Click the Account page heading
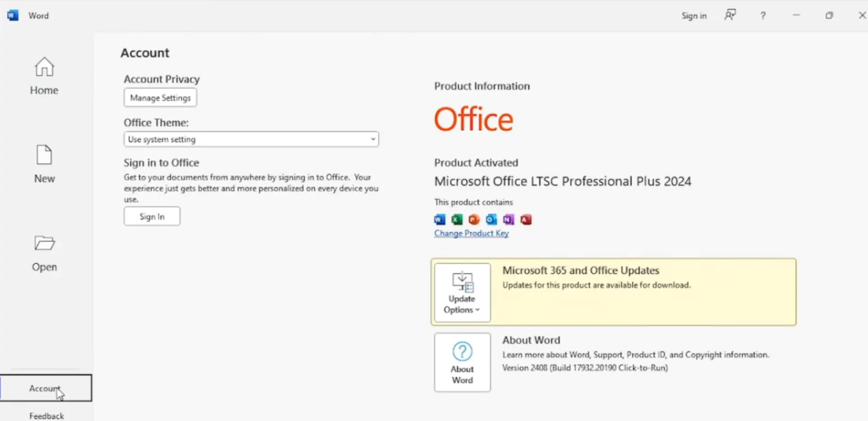This screenshot has height=421, width=868. [x=145, y=53]
